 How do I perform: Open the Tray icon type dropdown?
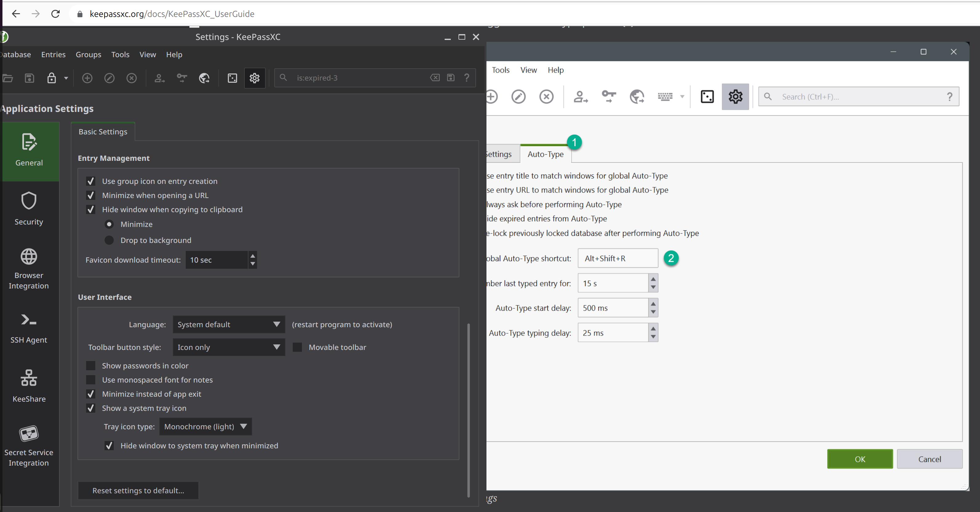coord(205,427)
